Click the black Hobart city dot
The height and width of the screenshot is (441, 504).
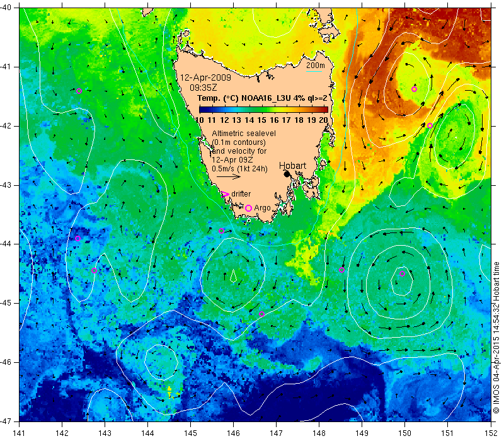(287, 174)
